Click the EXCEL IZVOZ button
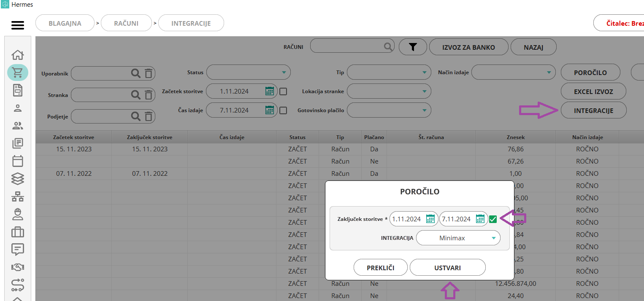The image size is (644, 301). click(593, 91)
